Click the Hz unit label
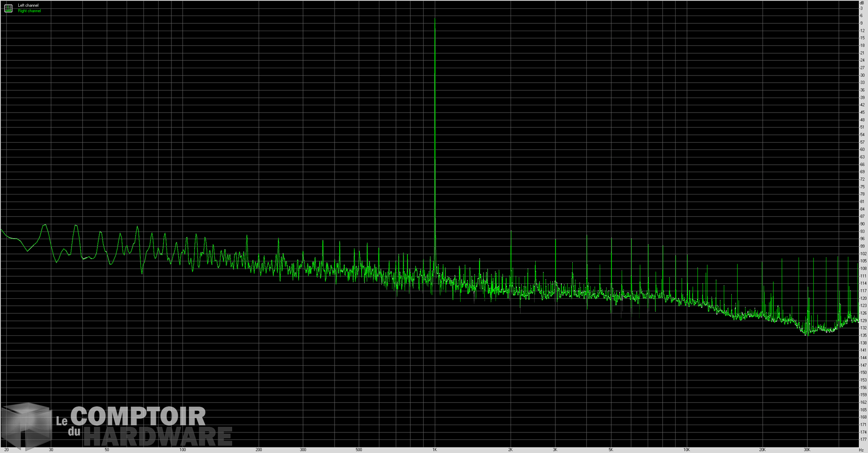Screen dimensions: 868x453 (x=862, y=450)
